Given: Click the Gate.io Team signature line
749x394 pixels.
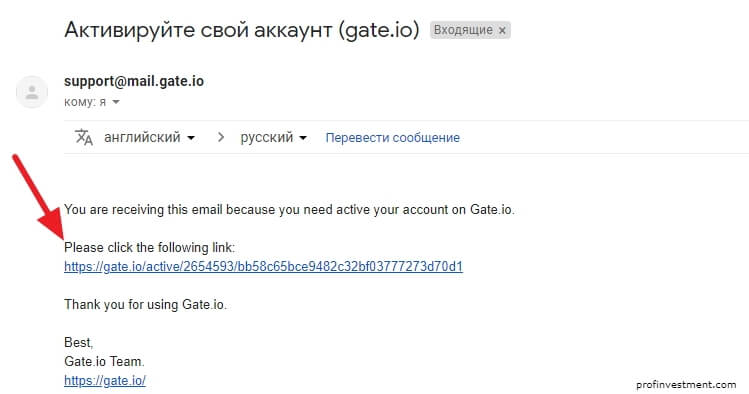Looking at the screenshot, I should pos(104,362).
